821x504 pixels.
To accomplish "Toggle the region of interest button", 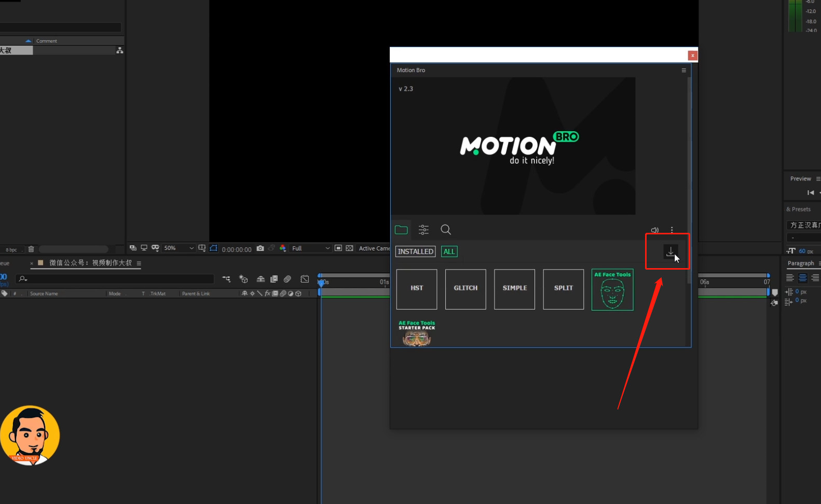I will 213,248.
